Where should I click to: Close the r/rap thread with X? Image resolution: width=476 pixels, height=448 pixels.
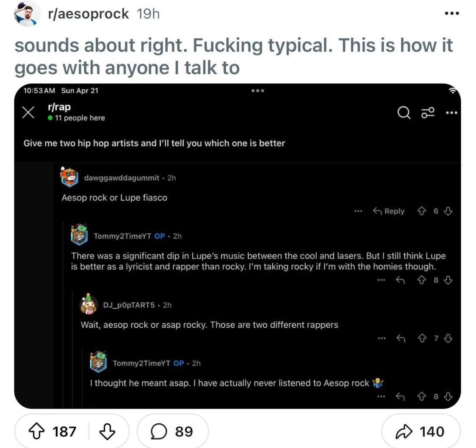tap(28, 112)
